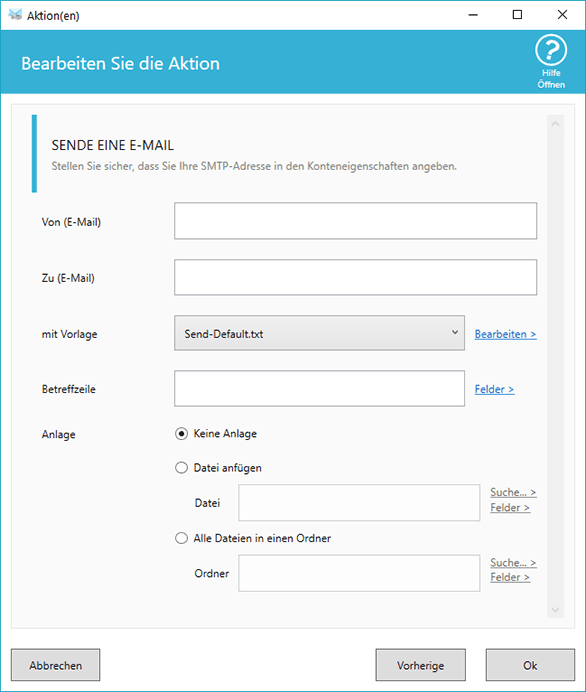This screenshot has height=692, width=586.
Task: Confirm with the Ok button
Action: (530, 665)
